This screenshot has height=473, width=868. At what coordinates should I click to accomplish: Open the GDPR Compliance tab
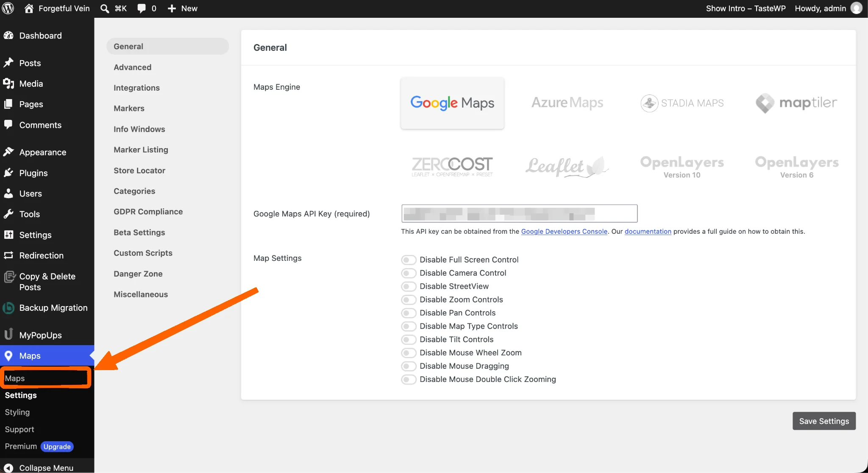[148, 212]
